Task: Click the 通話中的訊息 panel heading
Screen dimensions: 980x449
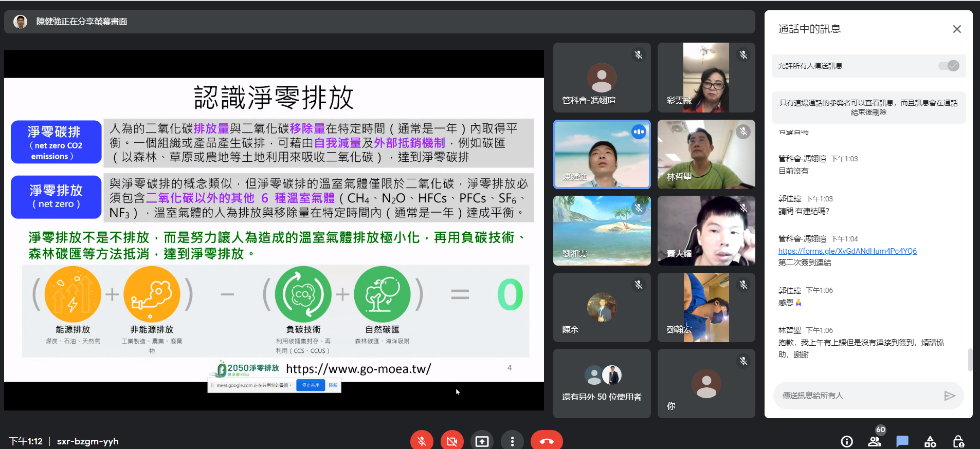Action: (x=809, y=29)
